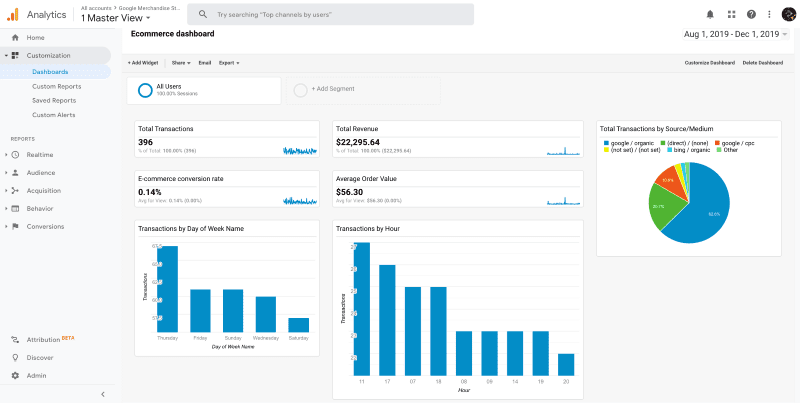The image size is (800, 403).
Task: Expand the Behavior section arrow
Action: pos(5,208)
